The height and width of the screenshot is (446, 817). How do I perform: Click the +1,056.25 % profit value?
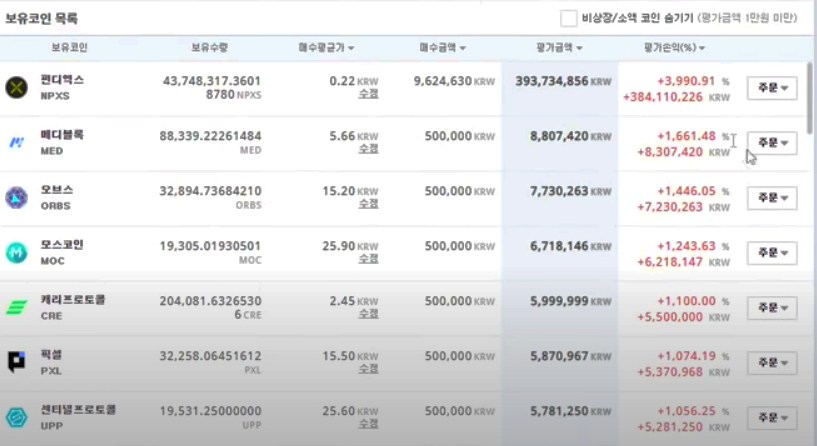point(693,411)
